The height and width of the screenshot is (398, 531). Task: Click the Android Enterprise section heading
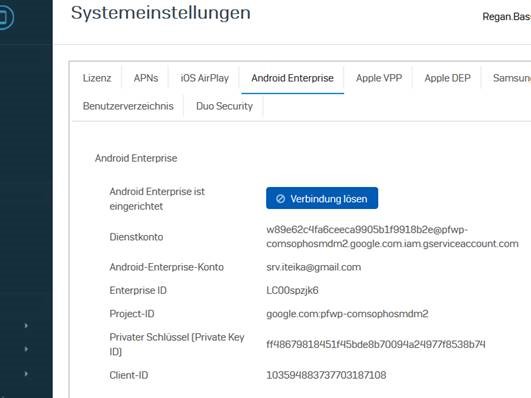[136, 158]
